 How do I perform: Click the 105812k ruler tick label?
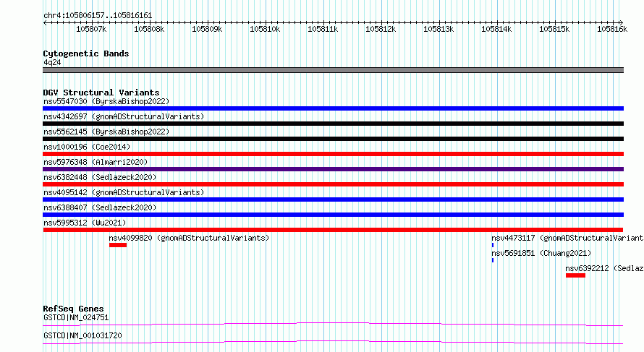381,29
